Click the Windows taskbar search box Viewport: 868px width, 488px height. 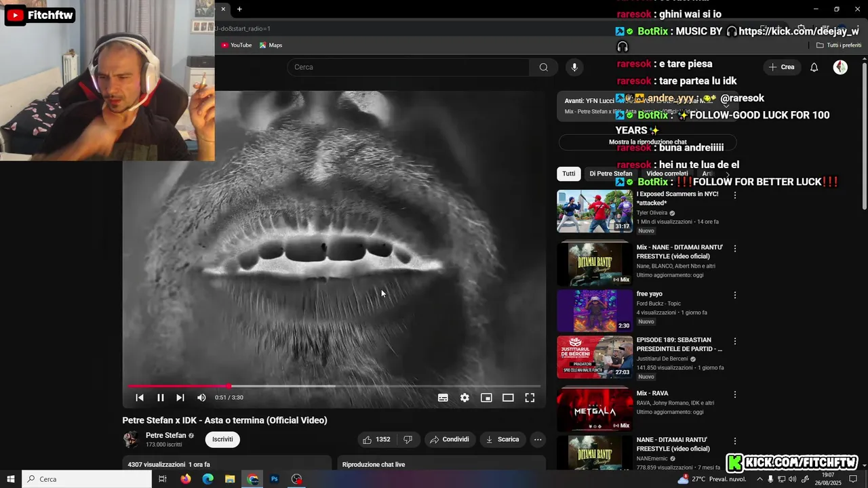87,479
